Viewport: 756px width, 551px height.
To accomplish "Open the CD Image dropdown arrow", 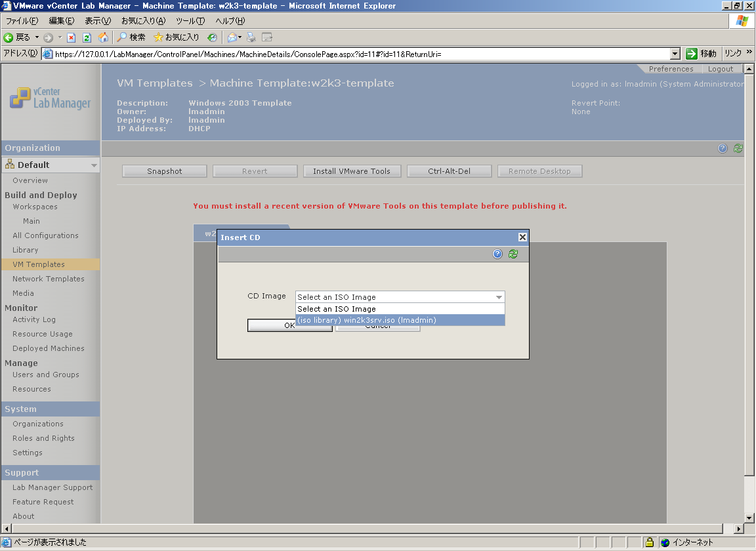I will point(499,297).
